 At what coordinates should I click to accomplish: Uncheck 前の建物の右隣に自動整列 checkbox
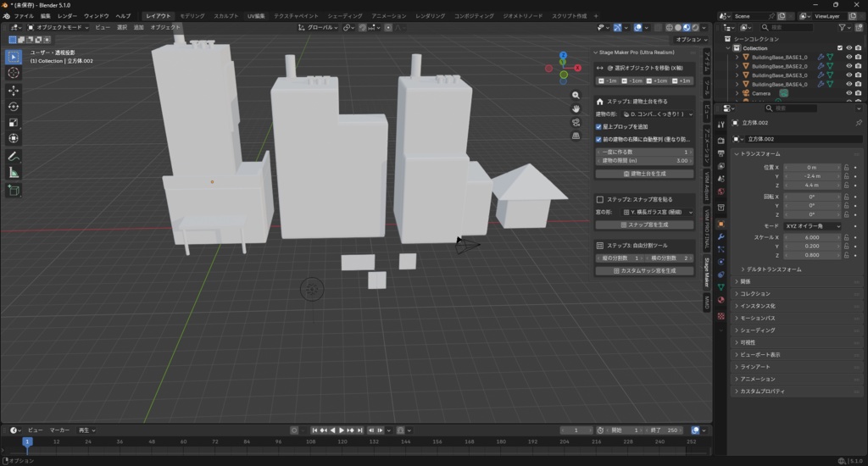point(599,140)
